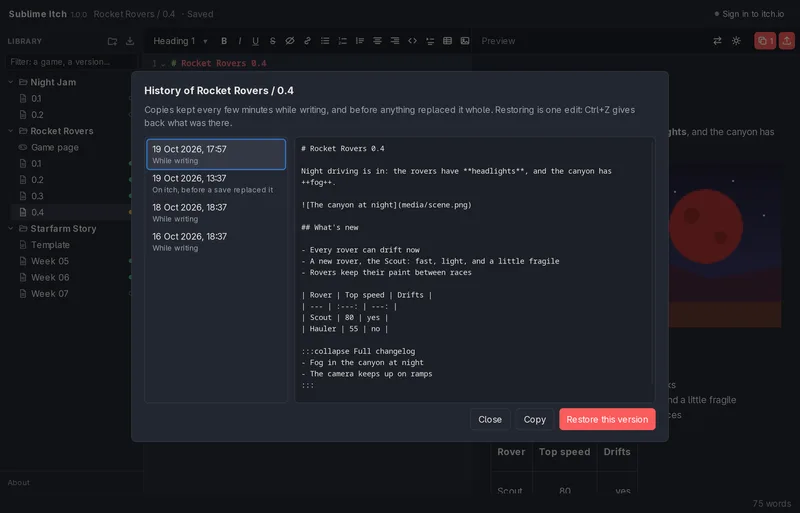Open the Heading 1 style dropdown
The image size is (800, 513).
(x=181, y=41)
